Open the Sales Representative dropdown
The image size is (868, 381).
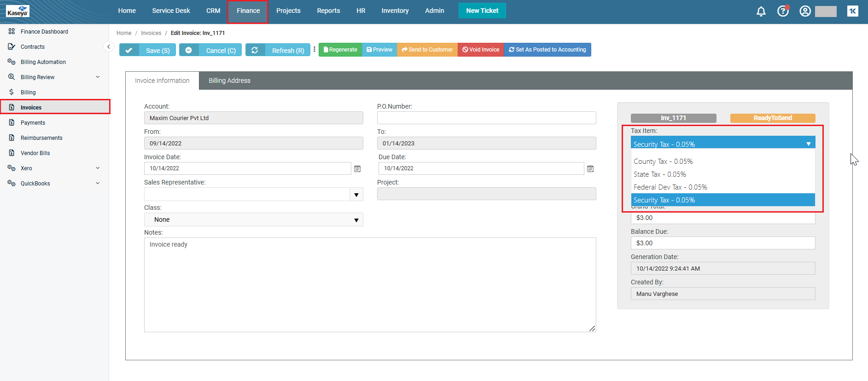coord(356,195)
